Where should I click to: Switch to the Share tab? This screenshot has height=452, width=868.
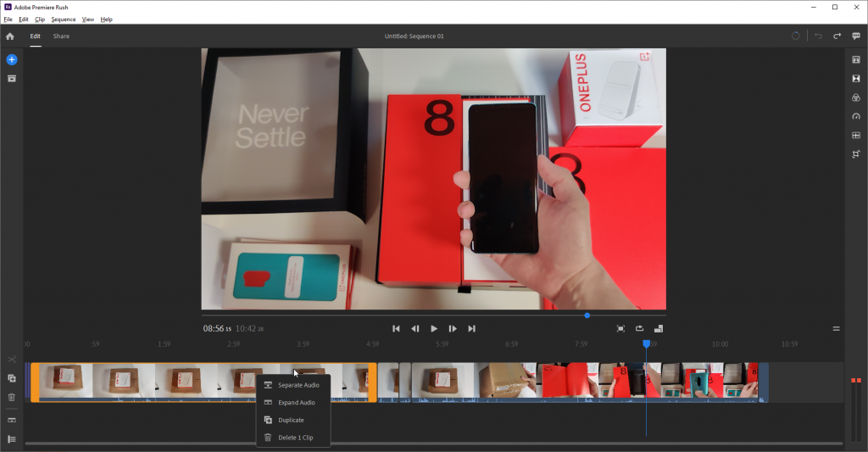point(61,36)
